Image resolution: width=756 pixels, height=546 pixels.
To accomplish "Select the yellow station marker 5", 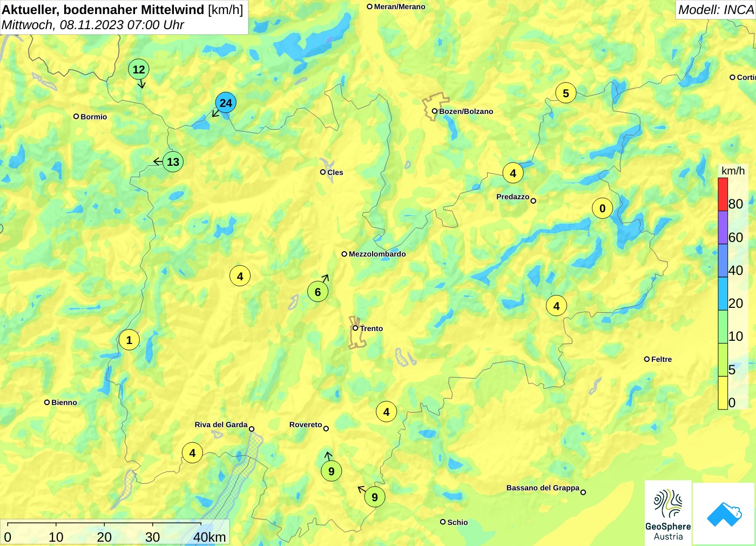I will point(566,93).
